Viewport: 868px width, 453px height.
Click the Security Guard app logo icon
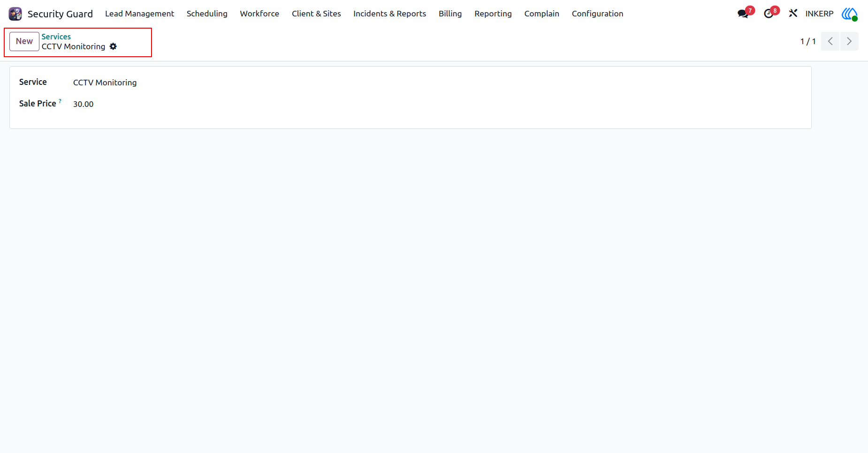(15, 14)
